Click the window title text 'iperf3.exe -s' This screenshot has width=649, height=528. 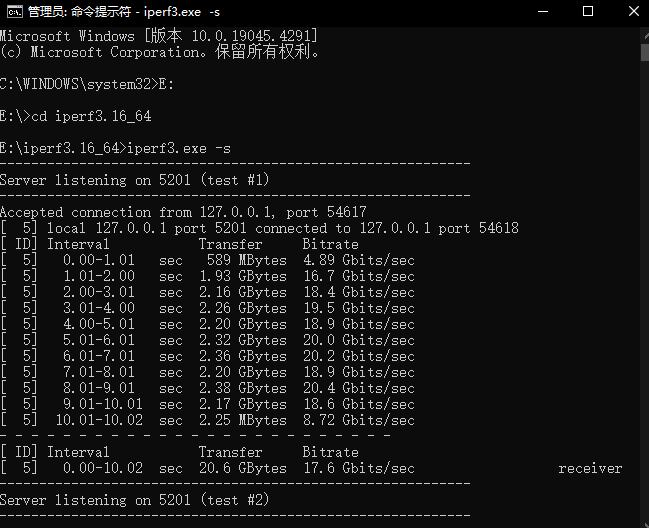pyautogui.click(x=182, y=12)
